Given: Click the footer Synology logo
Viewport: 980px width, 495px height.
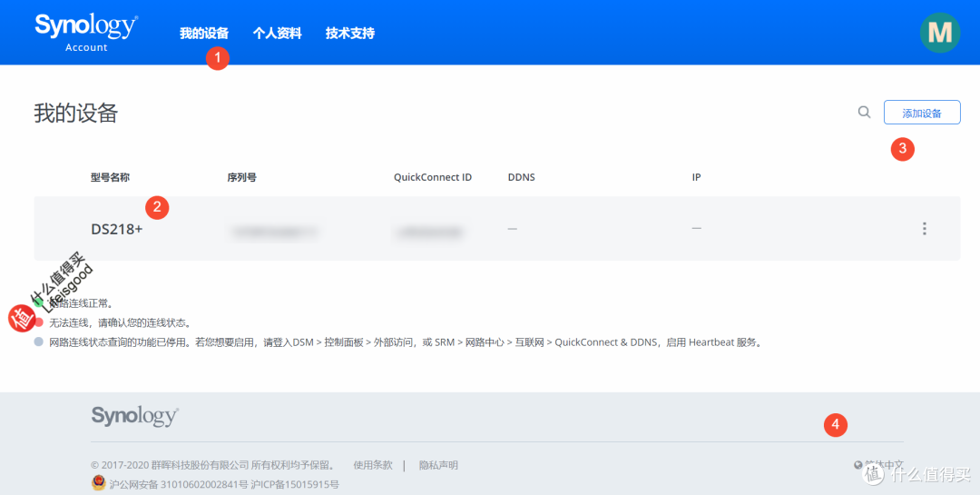Looking at the screenshot, I should [x=135, y=417].
